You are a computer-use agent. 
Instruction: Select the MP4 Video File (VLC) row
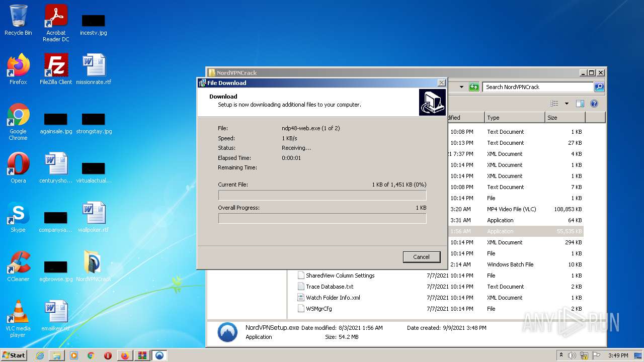[516, 209]
